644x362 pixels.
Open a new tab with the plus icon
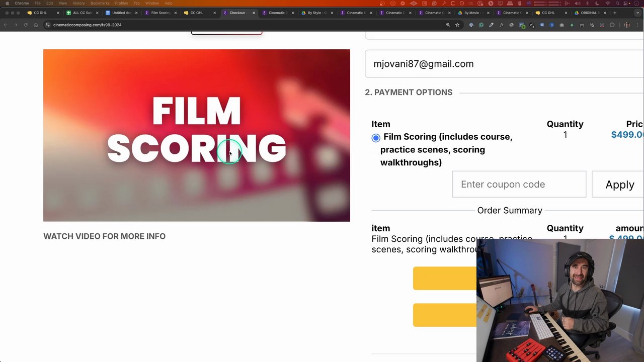pos(615,13)
